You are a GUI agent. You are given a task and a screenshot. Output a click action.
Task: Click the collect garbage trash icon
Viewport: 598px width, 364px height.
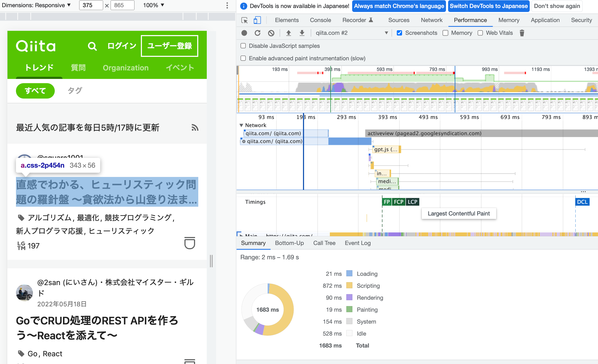522,33
